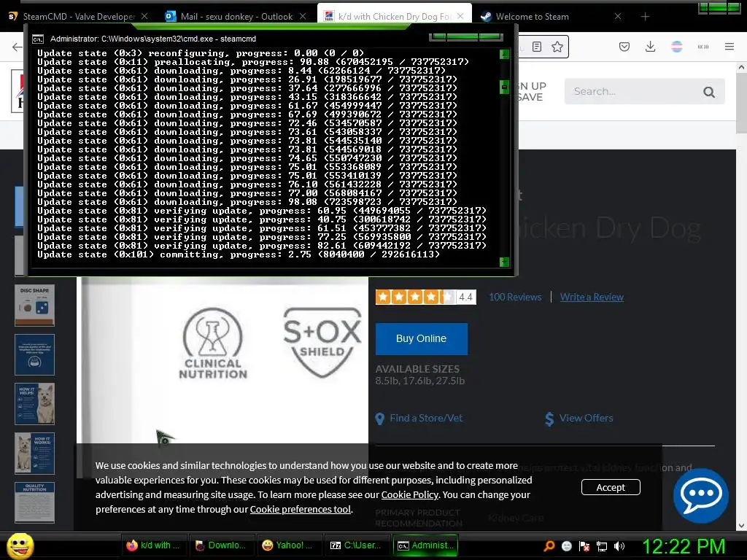Click the S+OX Shield badge image
This screenshot has width=747, height=560.
322,343
